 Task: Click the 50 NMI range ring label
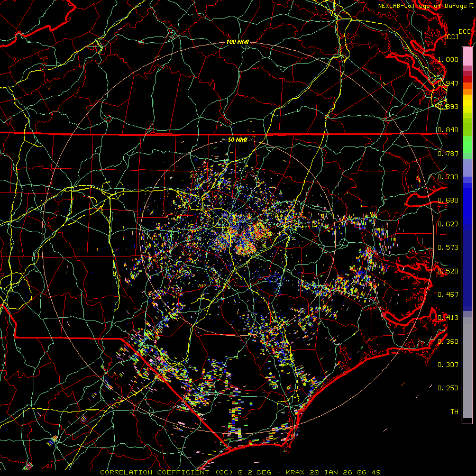(237, 140)
